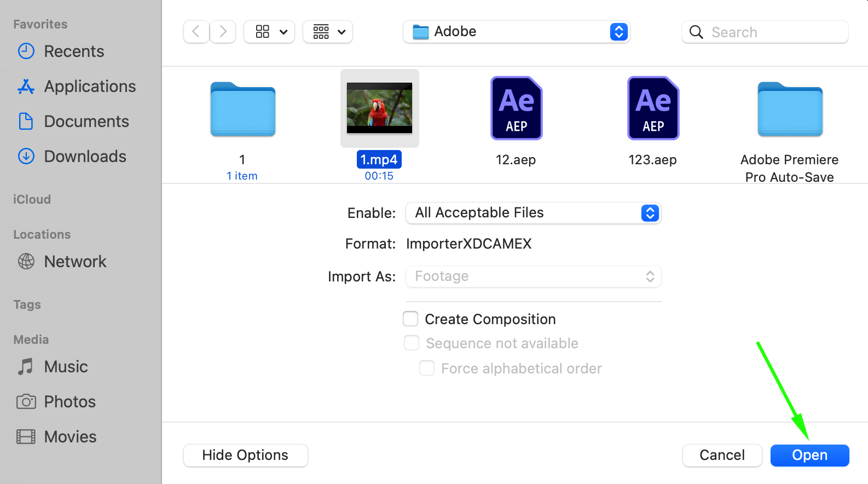Select Applications in the Favorites sidebar
This screenshot has width=868, height=484.
point(90,87)
